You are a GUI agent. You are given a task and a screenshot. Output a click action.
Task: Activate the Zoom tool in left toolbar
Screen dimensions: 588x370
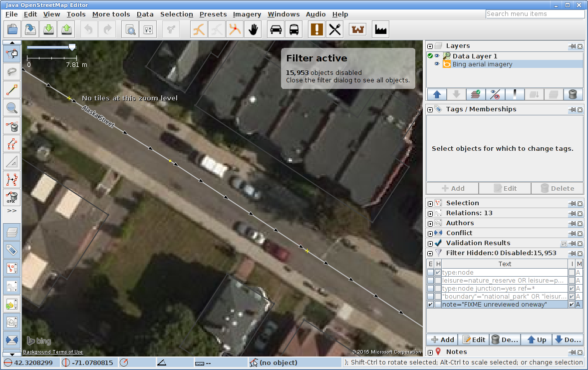pos(12,107)
